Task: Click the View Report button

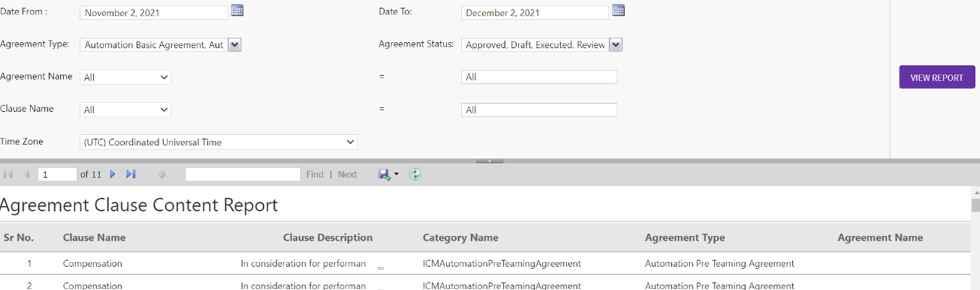Action: pos(937,78)
